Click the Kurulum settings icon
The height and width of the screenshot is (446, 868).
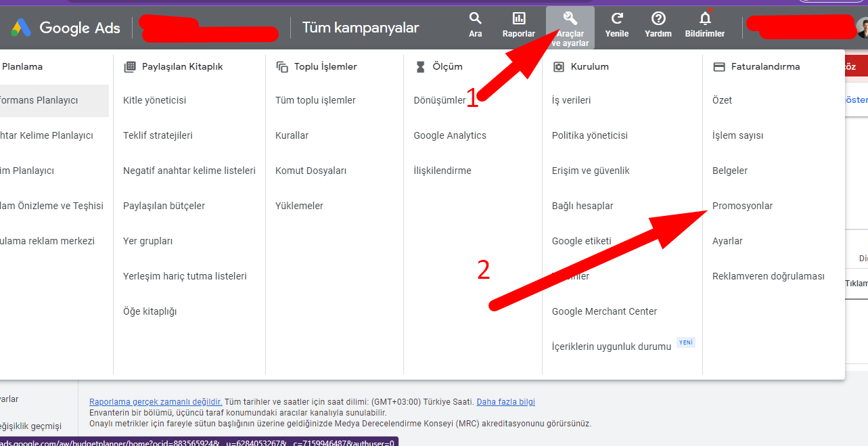point(559,66)
